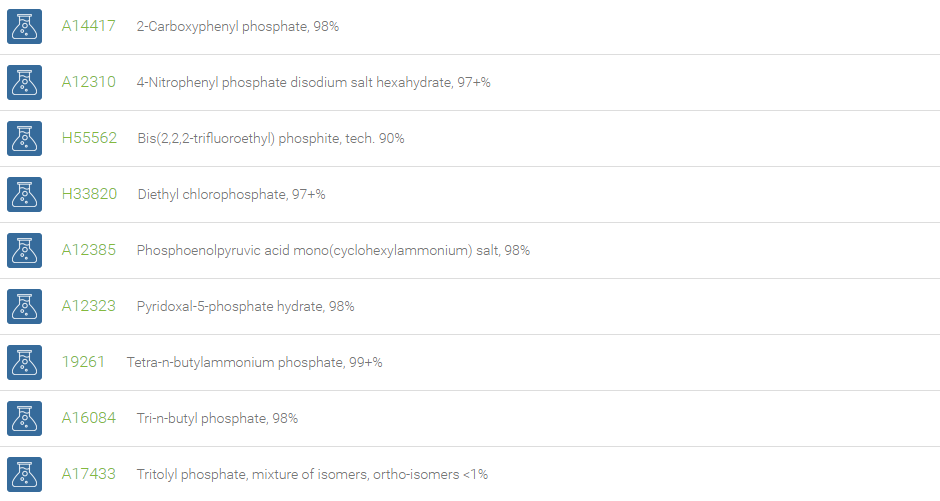
Task: Click flask icon next to A12323
Action: coord(25,306)
